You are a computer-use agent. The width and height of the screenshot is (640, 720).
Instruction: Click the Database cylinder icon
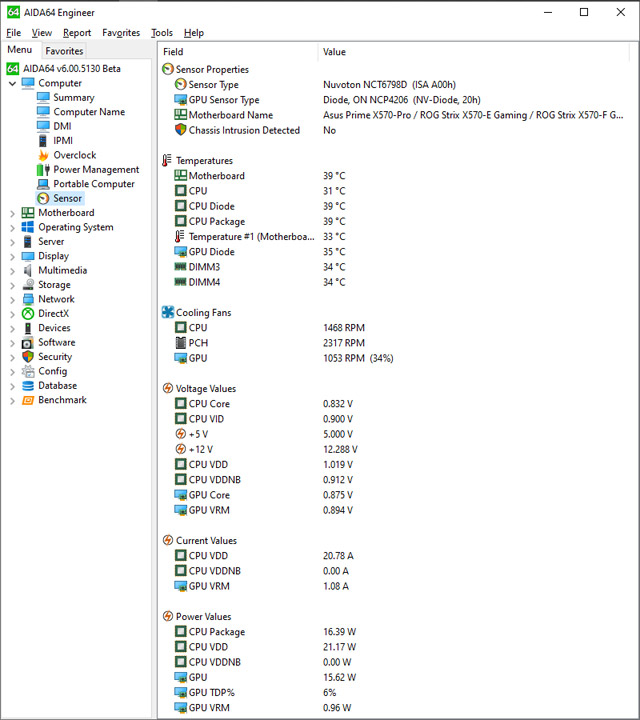pyautogui.click(x=28, y=386)
